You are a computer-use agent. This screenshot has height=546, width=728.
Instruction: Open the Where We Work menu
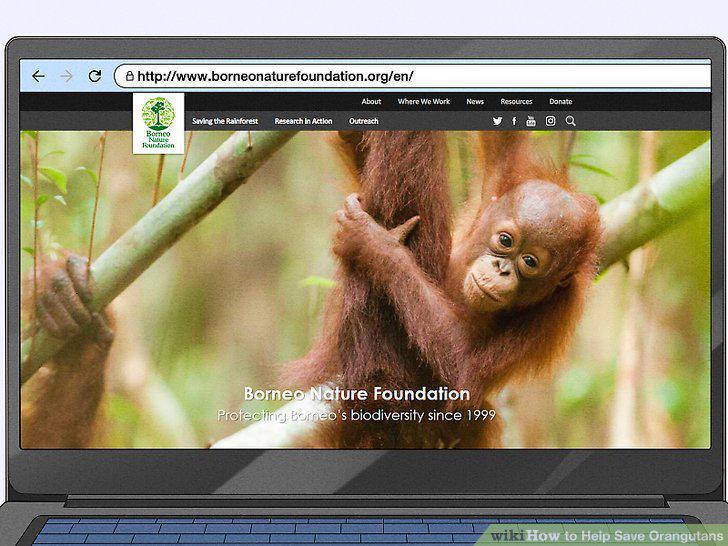pyautogui.click(x=423, y=101)
